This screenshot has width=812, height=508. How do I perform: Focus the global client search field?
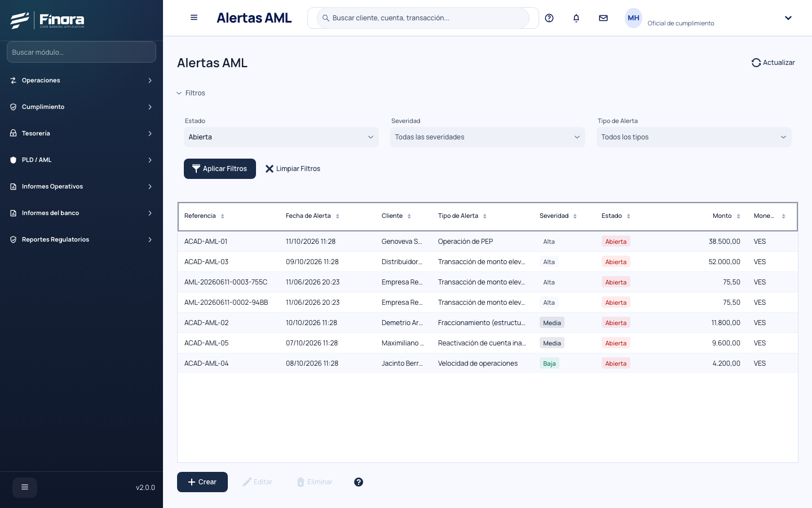[423, 18]
